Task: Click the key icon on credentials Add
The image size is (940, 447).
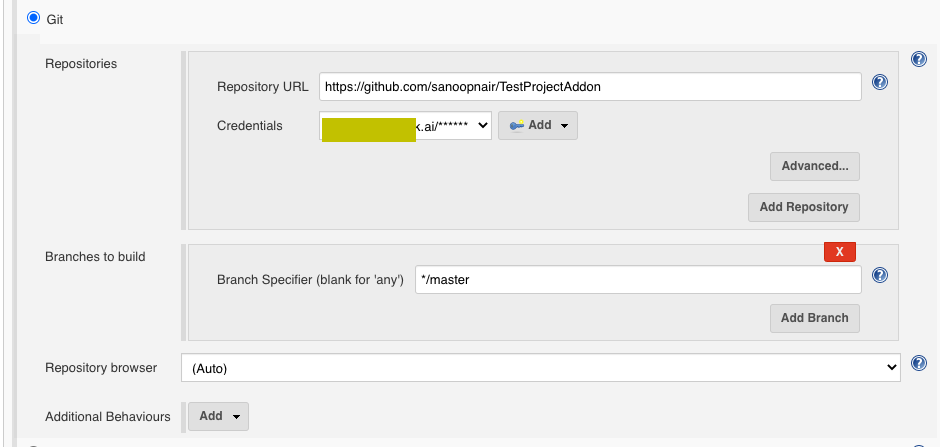Action: (517, 126)
